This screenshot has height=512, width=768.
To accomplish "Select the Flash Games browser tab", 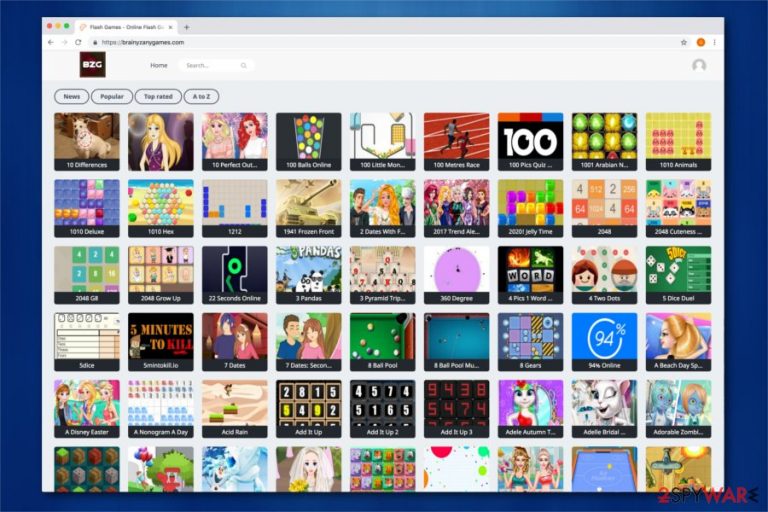I will pos(126,27).
